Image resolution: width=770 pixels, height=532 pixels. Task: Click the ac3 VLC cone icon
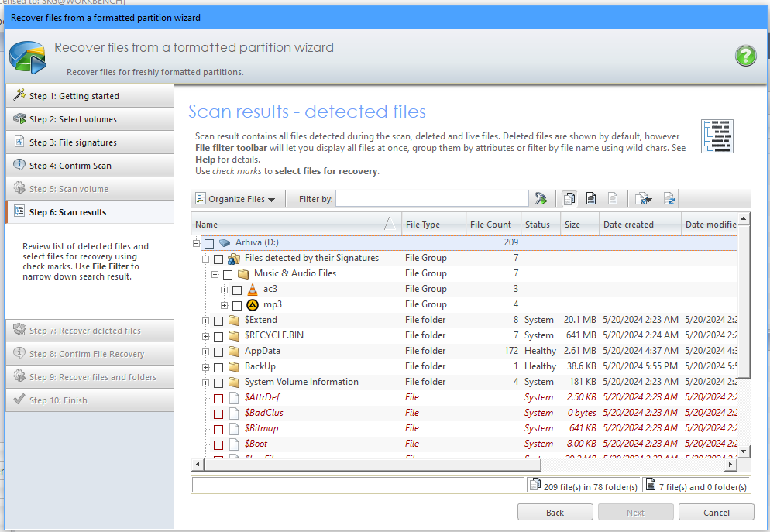click(x=253, y=290)
